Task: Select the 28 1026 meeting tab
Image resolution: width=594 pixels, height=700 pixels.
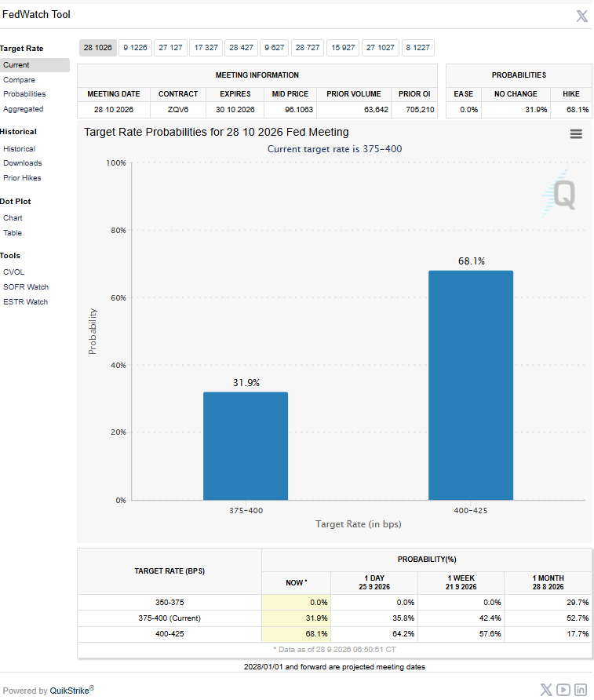Action: tap(98, 48)
